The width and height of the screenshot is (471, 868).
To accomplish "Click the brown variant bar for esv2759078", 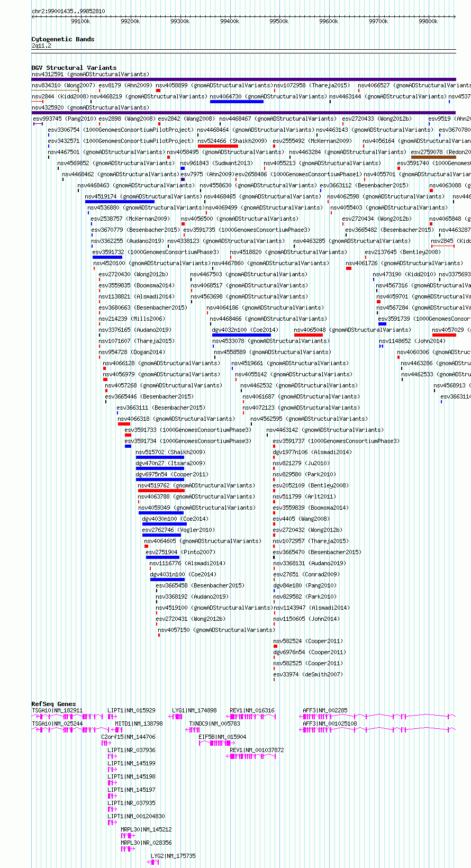I will point(433,157).
